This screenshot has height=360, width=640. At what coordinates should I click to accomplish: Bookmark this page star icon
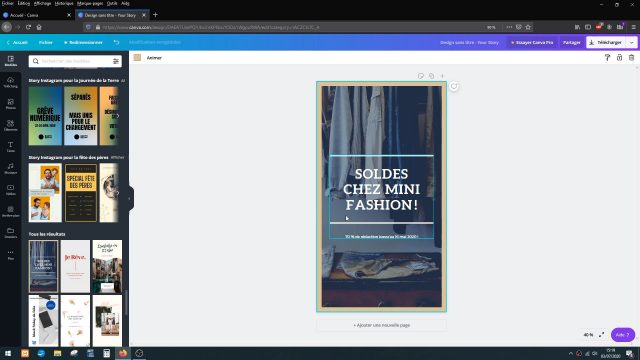coord(528,27)
